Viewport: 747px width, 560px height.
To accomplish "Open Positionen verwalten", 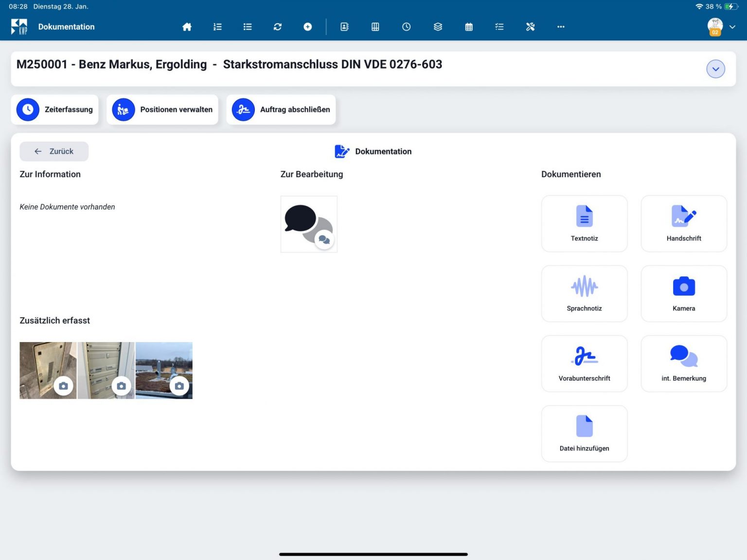I will [162, 109].
